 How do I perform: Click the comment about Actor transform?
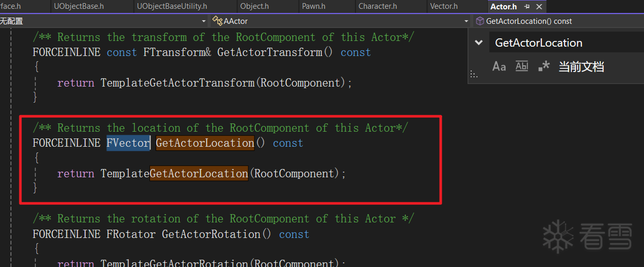pos(223,37)
